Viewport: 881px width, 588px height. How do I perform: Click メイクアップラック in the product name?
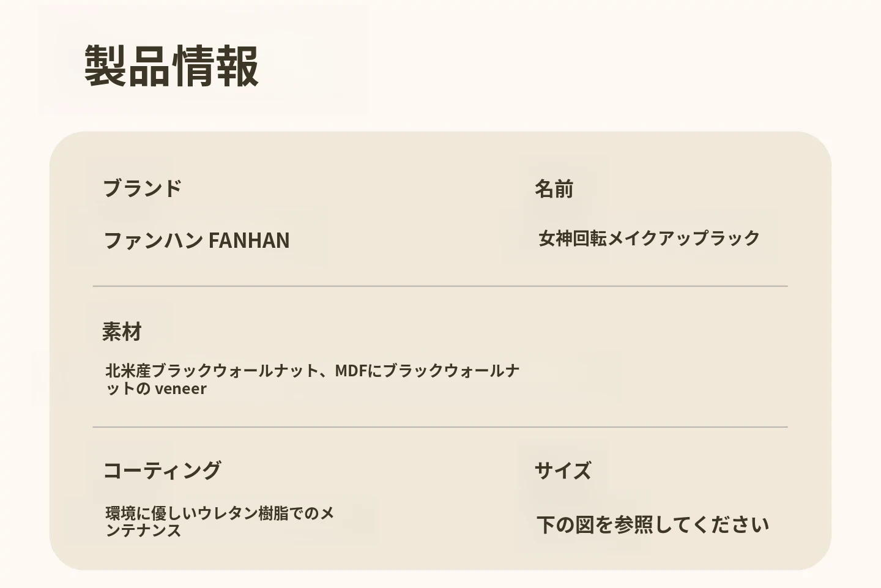point(683,238)
